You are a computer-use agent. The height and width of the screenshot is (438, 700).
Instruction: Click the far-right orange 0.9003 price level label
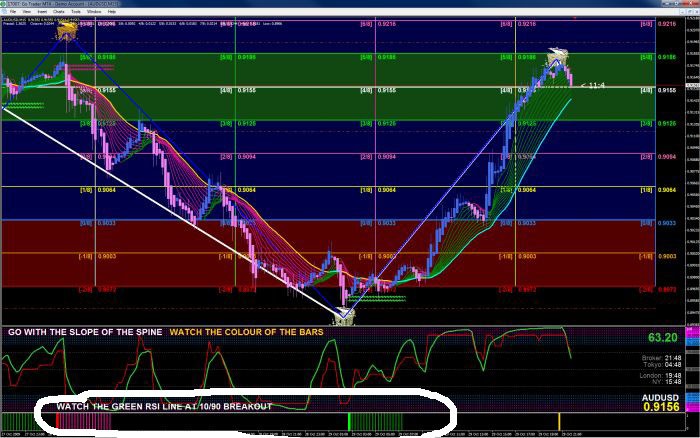coord(667,256)
